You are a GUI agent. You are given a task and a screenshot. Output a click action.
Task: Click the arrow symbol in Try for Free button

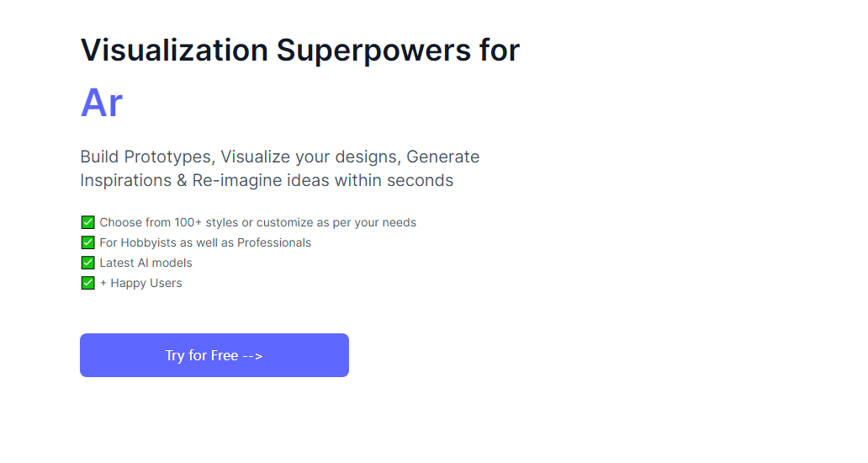pyautogui.click(x=252, y=356)
